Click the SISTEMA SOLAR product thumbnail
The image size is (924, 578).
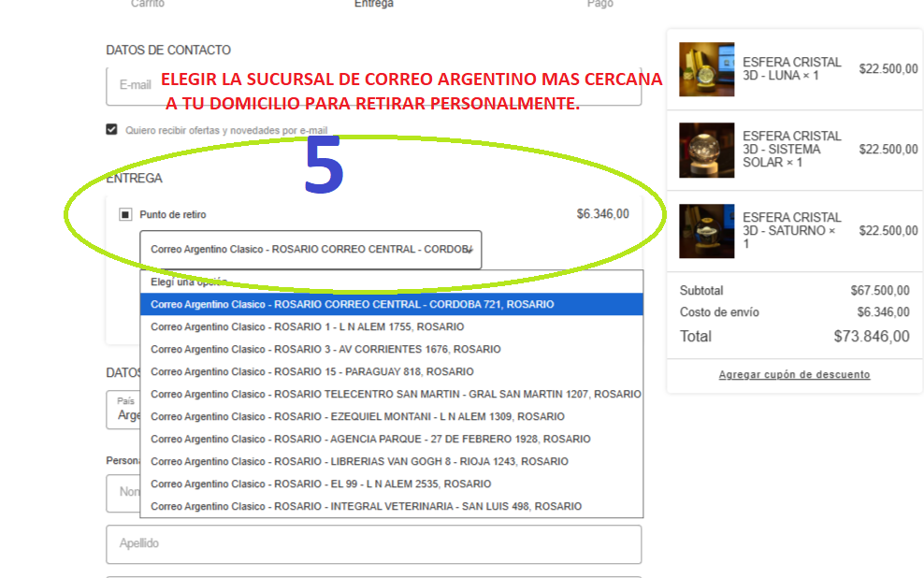(x=706, y=150)
